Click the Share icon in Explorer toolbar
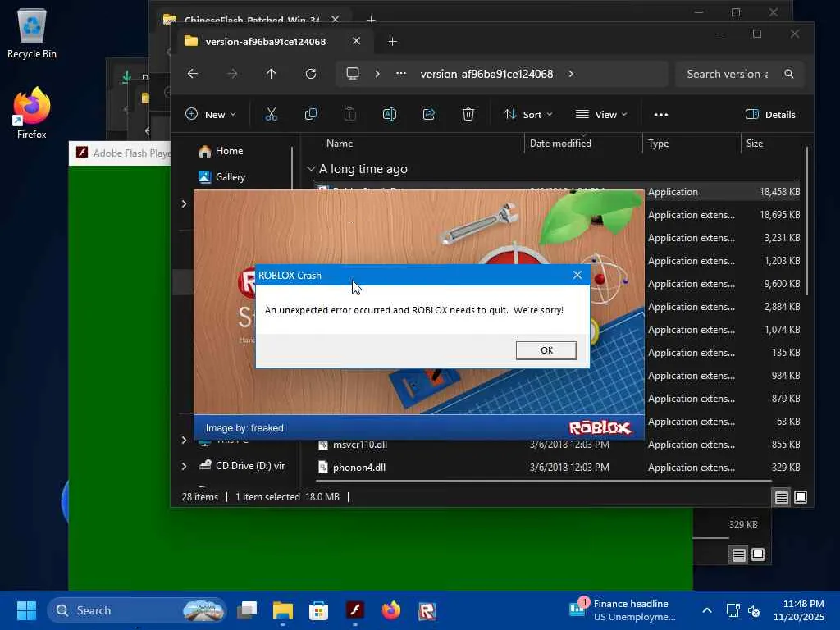 (428, 114)
